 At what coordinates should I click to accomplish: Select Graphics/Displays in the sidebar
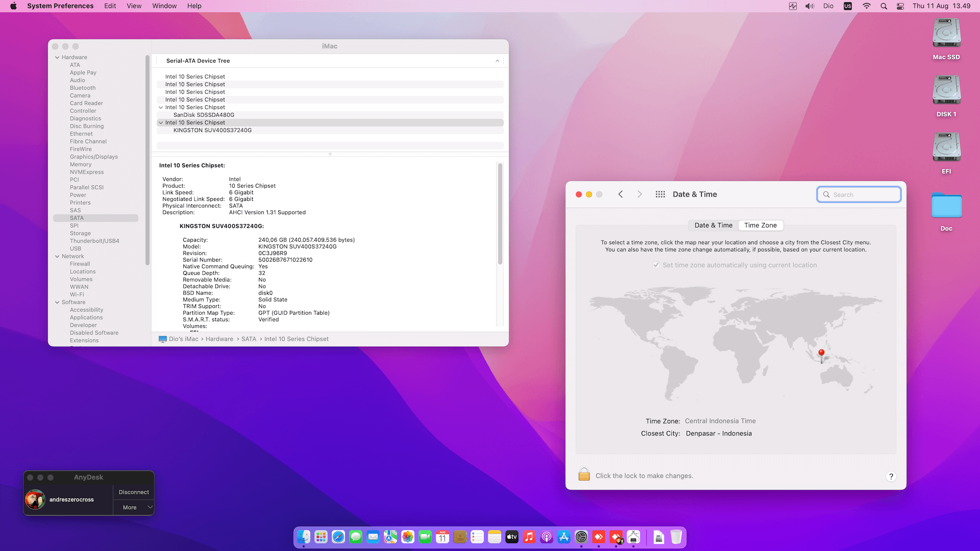[x=93, y=157]
